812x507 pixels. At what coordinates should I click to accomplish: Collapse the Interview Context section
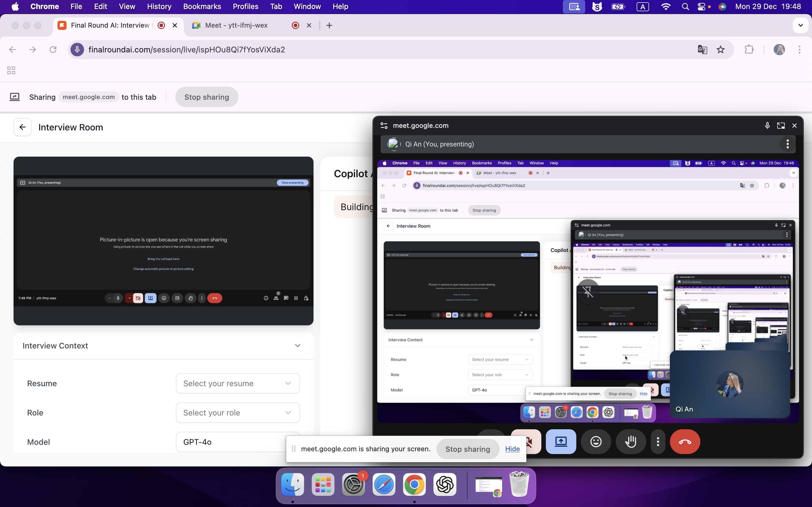coord(297,346)
